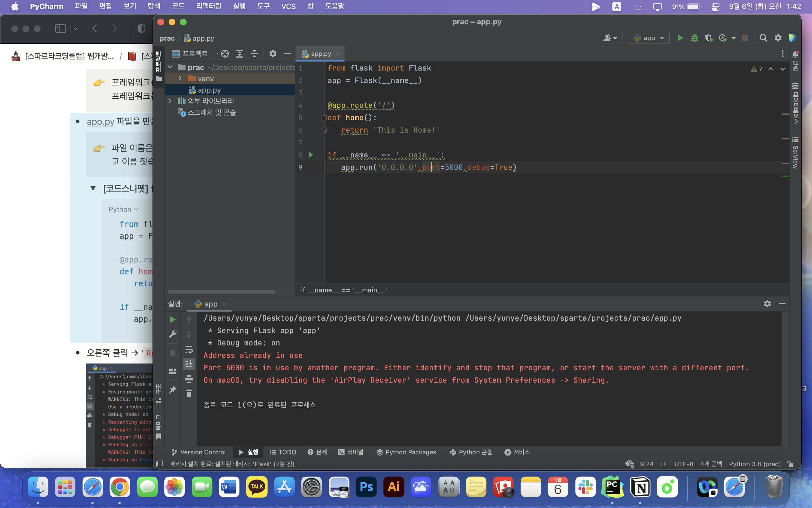The width and height of the screenshot is (812, 508).
Task: Open Notion from the Dock
Action: coord(640,487)
